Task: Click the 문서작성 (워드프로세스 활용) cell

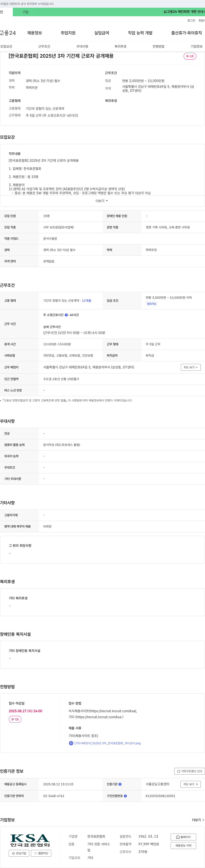Action: 61,445
